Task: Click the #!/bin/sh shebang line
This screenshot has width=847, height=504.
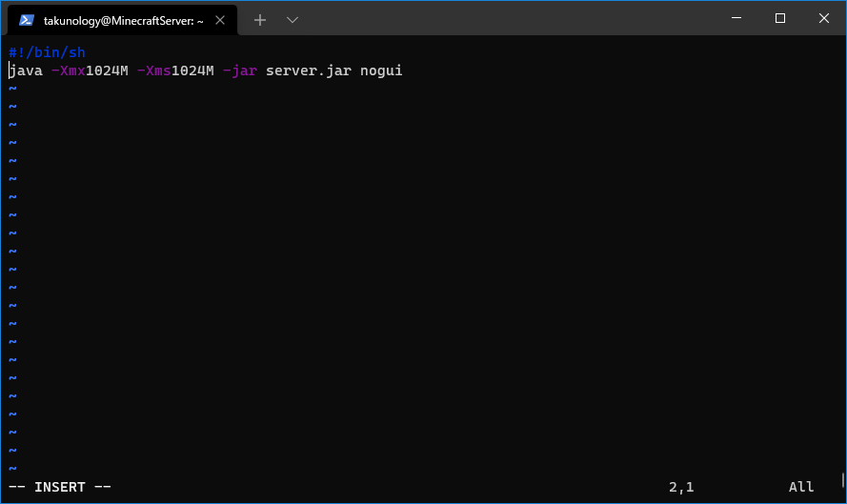Action: [x=47, y=52]
